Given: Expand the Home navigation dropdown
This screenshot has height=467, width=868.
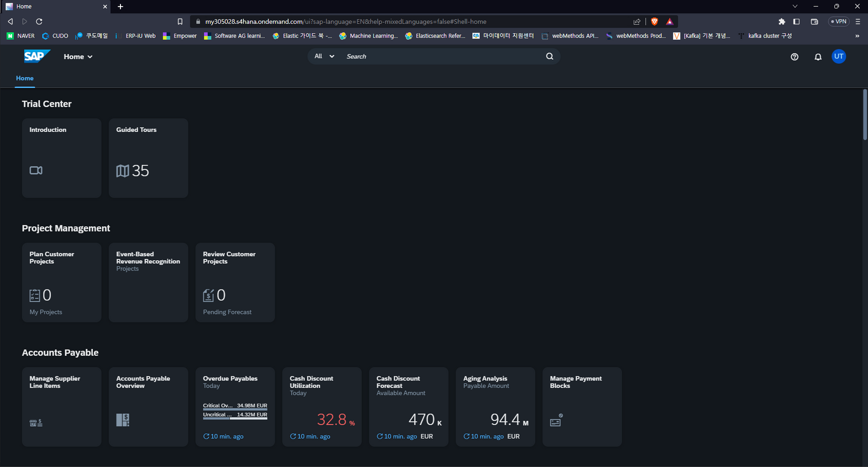Looking at the screenshot, I should point(78,56).
